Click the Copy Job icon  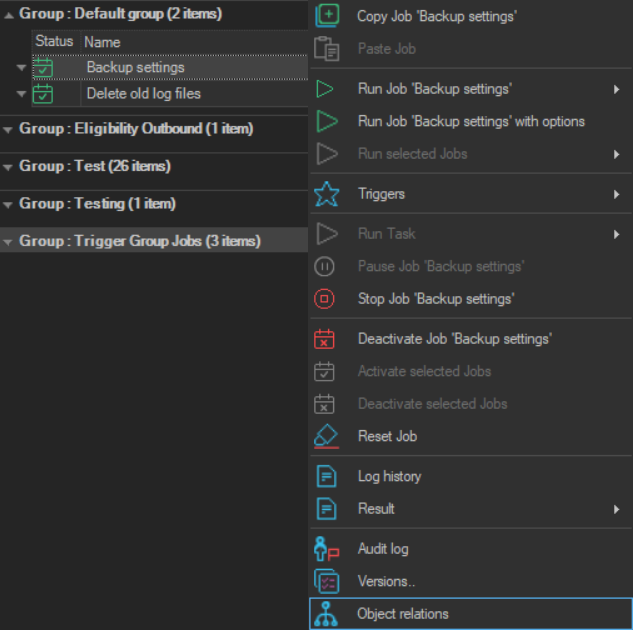click(327, 16)
